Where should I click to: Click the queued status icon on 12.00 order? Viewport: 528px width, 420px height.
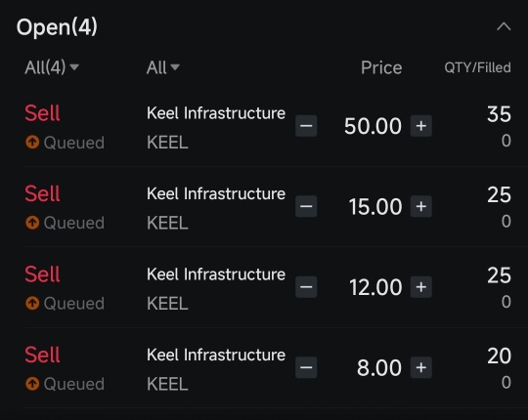[32, 303]
